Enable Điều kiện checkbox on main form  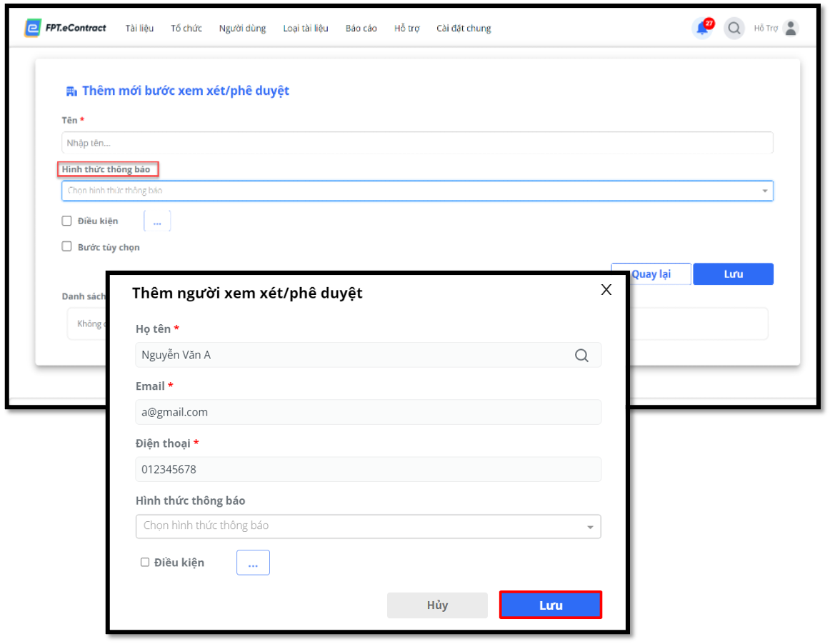(x=67, y=221)
